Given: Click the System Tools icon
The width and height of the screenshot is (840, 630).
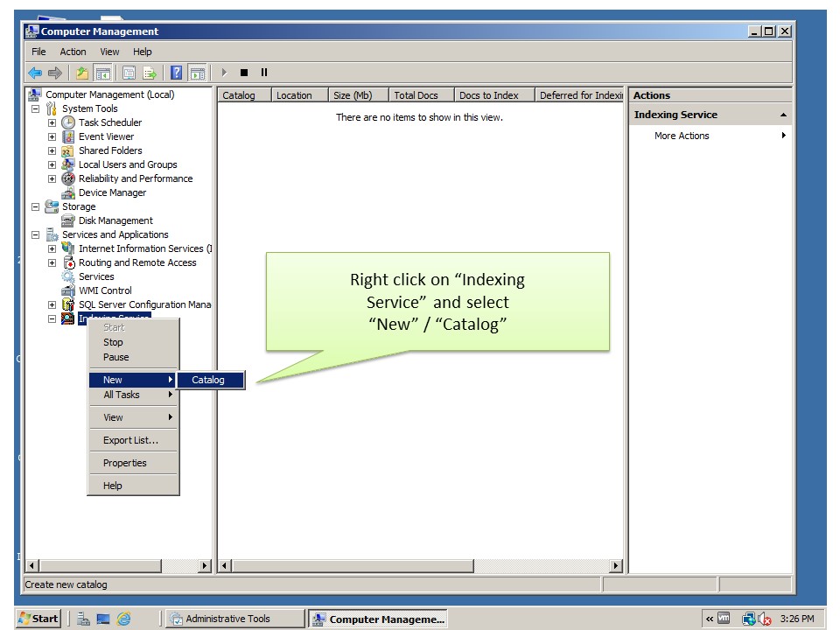Looking at the screenshot, I should [52, 108].
